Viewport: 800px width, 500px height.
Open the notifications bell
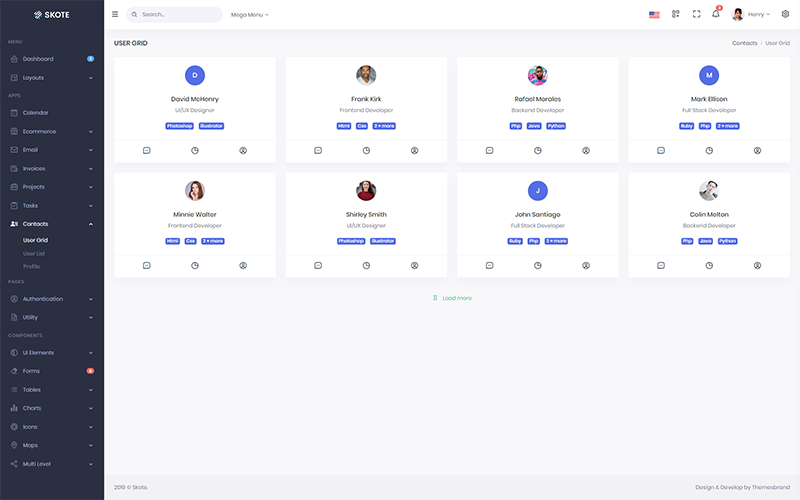(716, 14)
